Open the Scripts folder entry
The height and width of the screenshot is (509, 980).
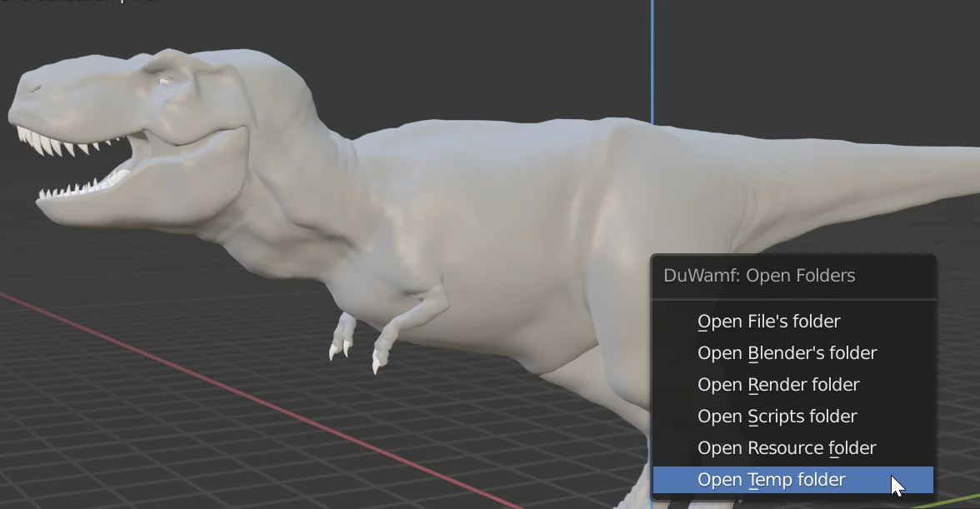point(777,416)
